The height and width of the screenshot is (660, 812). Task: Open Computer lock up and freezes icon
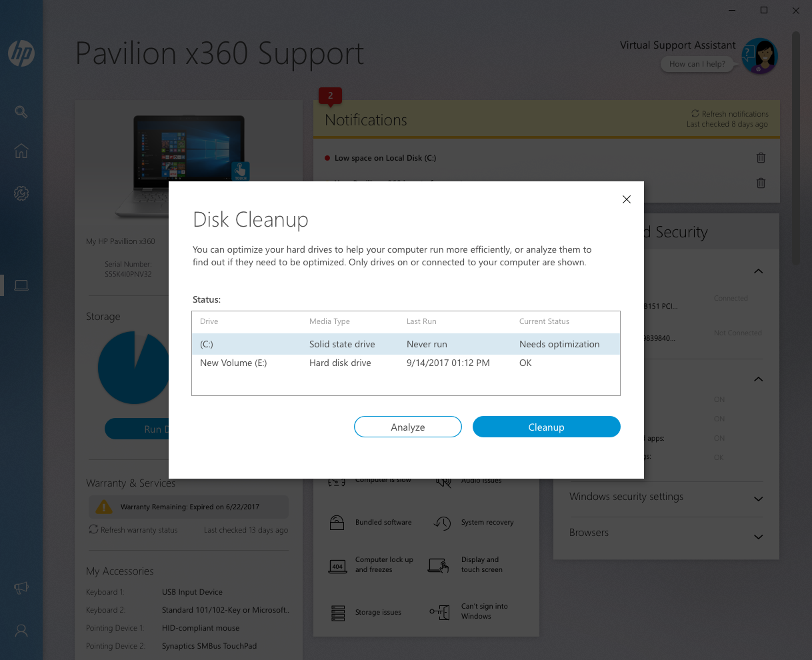tap(337, 565)
